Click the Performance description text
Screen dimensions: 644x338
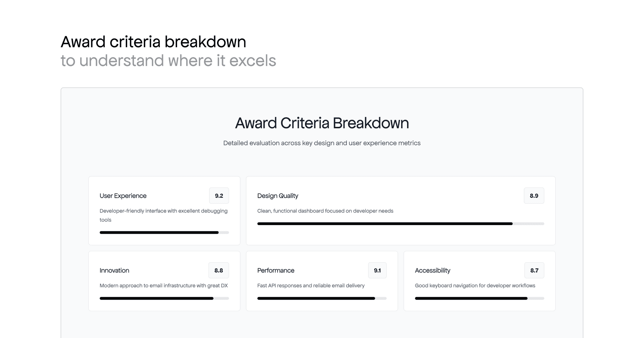click(311, 285)
